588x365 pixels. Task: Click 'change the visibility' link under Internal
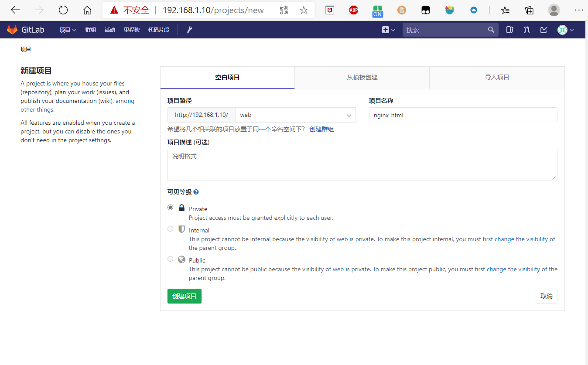tap(521, 239)
